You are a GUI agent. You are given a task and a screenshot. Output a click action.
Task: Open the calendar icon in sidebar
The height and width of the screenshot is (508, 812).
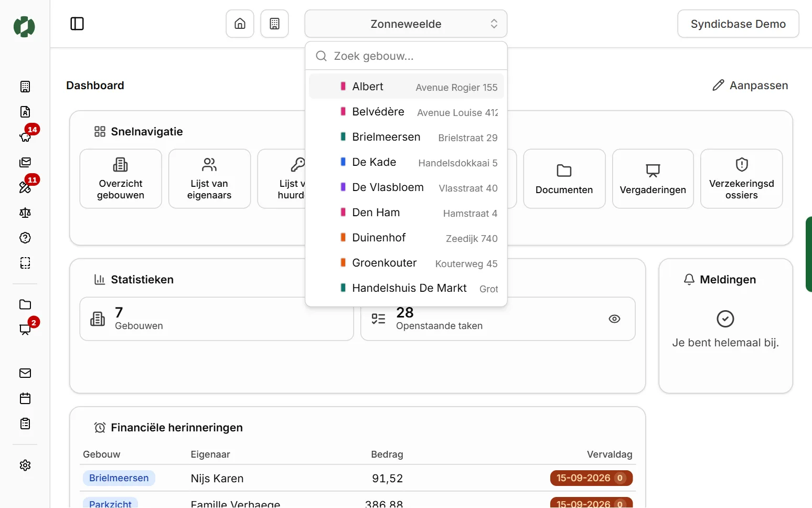[x=25, y=398]
